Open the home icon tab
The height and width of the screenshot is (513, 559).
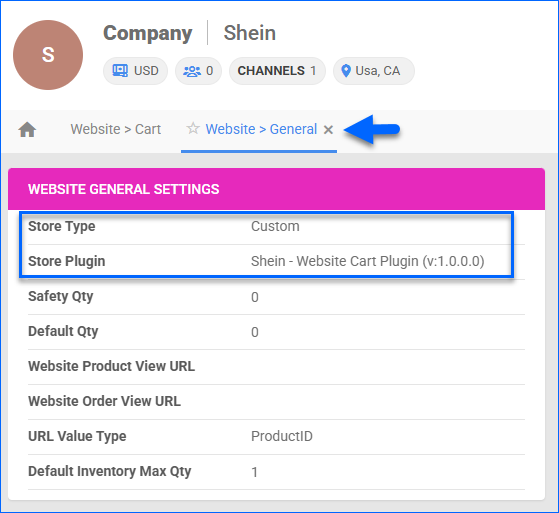point(27,129)
